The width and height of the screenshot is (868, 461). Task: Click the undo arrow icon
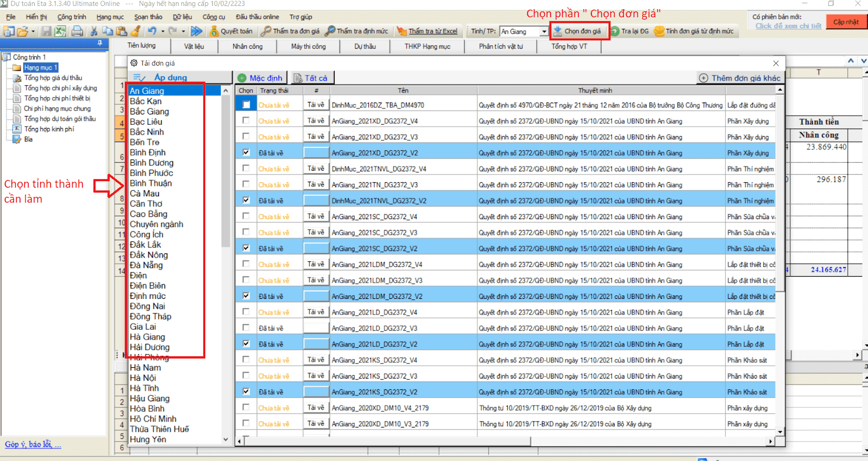click(152, 31)
